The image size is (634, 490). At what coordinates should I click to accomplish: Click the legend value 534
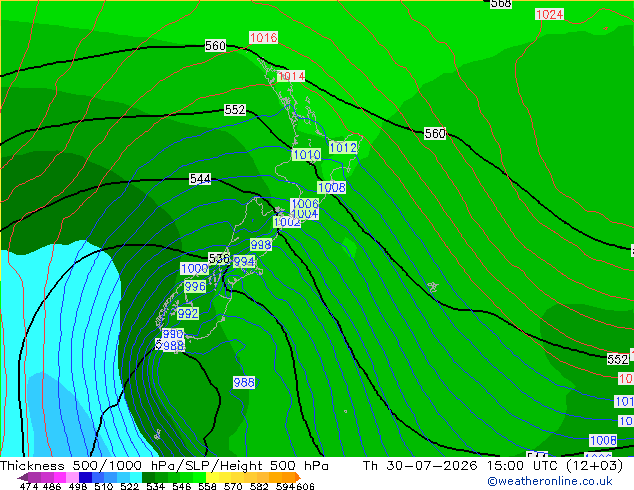[155, 486]
